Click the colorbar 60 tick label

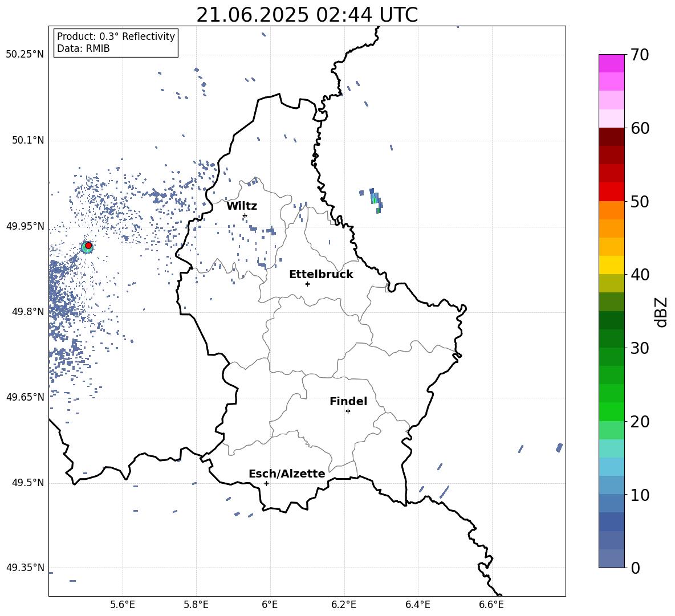click(640, 128)
